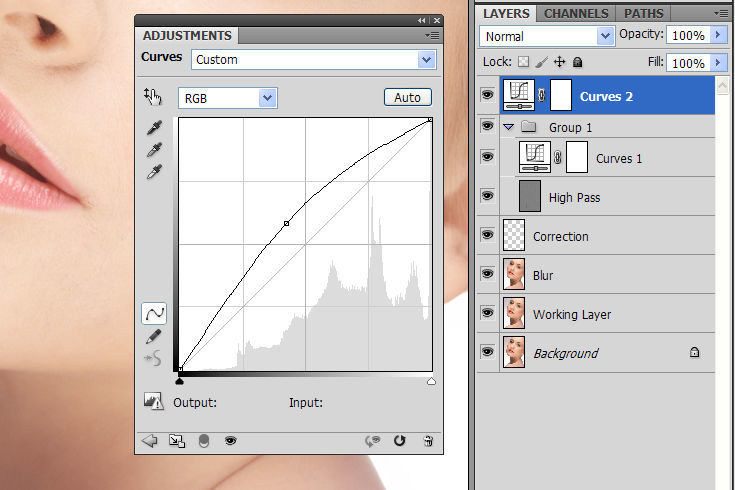Image resolution: width=735 pixels, height=490 pixels.
Task: Lock all padlock icon
Action: click(578, 62)
